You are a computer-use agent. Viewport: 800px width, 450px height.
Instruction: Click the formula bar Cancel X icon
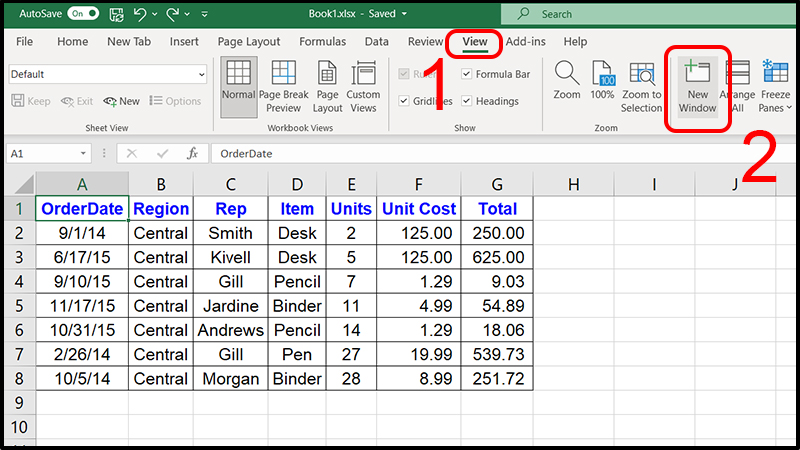pos(132,154)
